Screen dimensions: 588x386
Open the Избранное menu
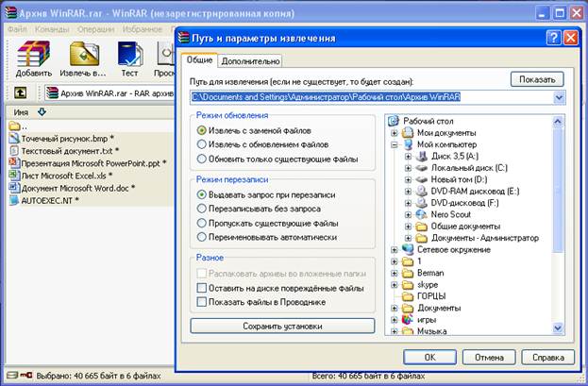tap(143, 29)
